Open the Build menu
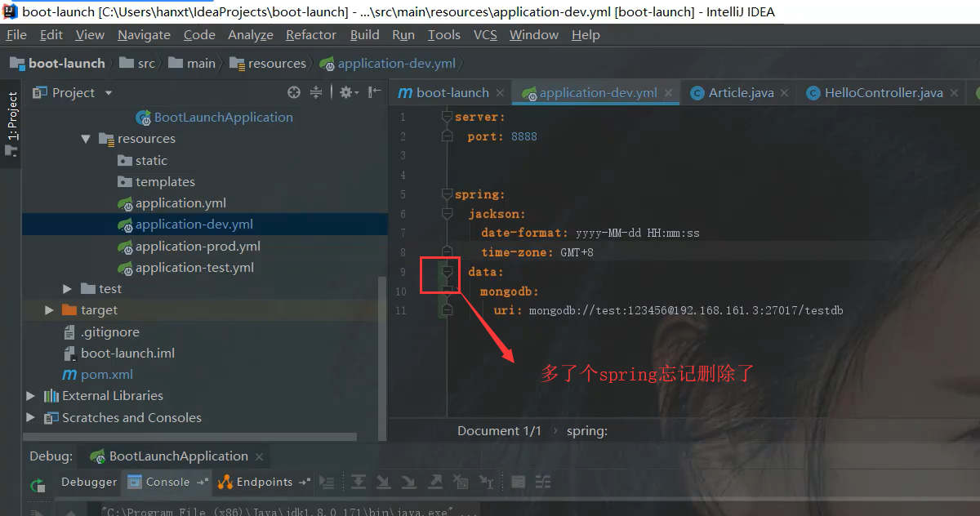 point(365,34)
